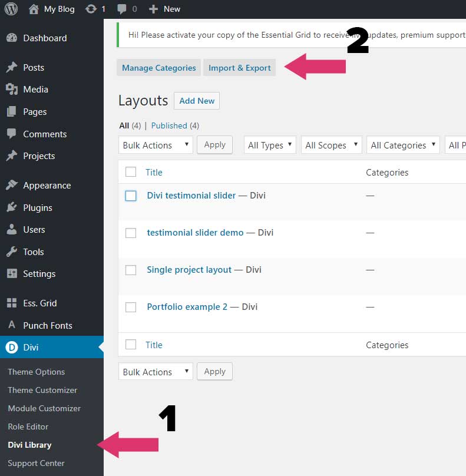Sort by Title in table header

(x=154, y=173)
